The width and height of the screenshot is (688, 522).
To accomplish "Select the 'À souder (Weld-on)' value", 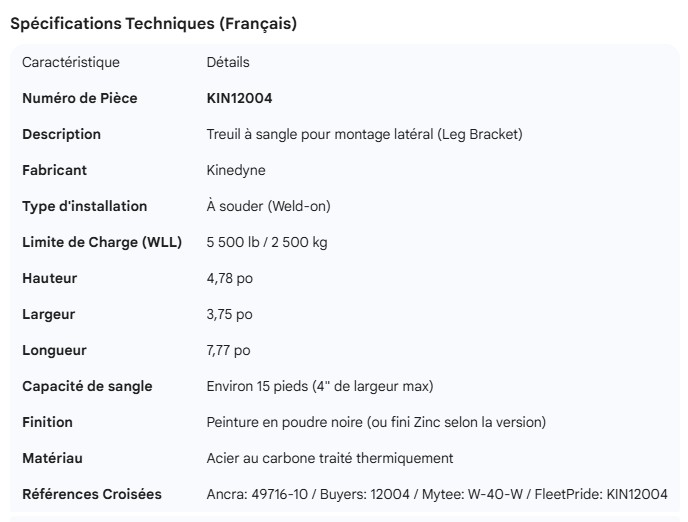I will (x=268, y=206).
